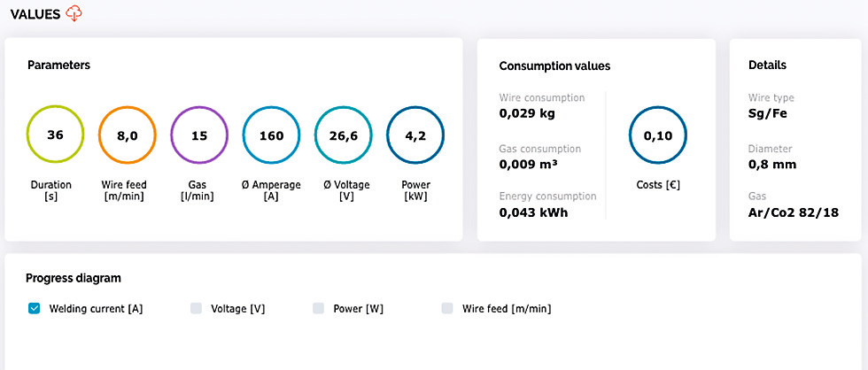Click the Parameters panel heading
This screenshot has width=868, height=370.
point(58,65)
